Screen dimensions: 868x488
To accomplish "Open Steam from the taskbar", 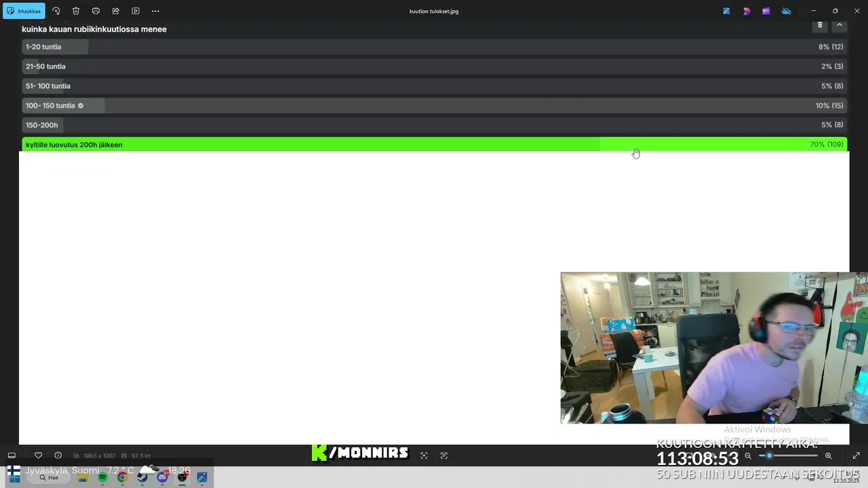I will (142, 477).
